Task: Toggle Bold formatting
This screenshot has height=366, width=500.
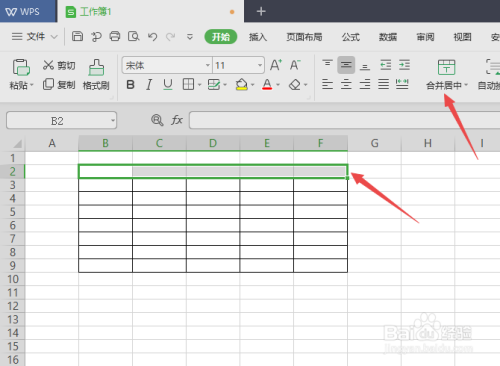Action: click(130, 85)
